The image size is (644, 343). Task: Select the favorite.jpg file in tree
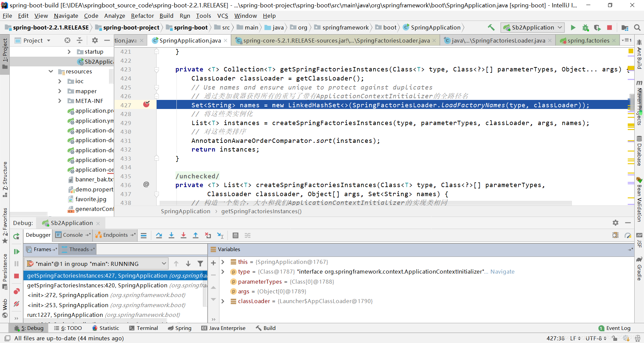click(91, 199)
